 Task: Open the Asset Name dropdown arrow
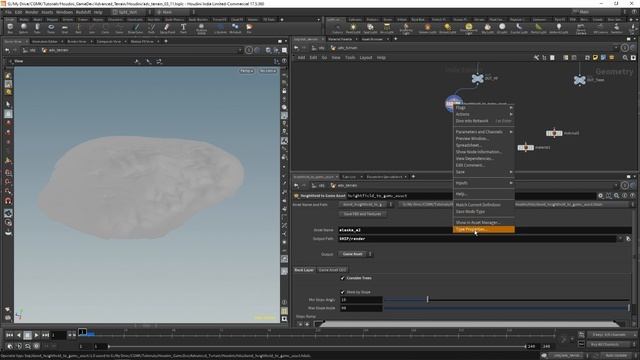tap(391, 204)
